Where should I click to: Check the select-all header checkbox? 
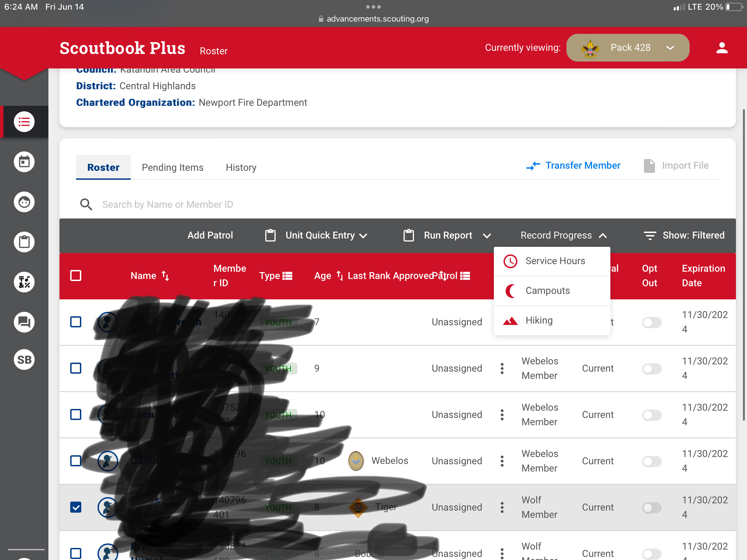(x=76, y=276)
